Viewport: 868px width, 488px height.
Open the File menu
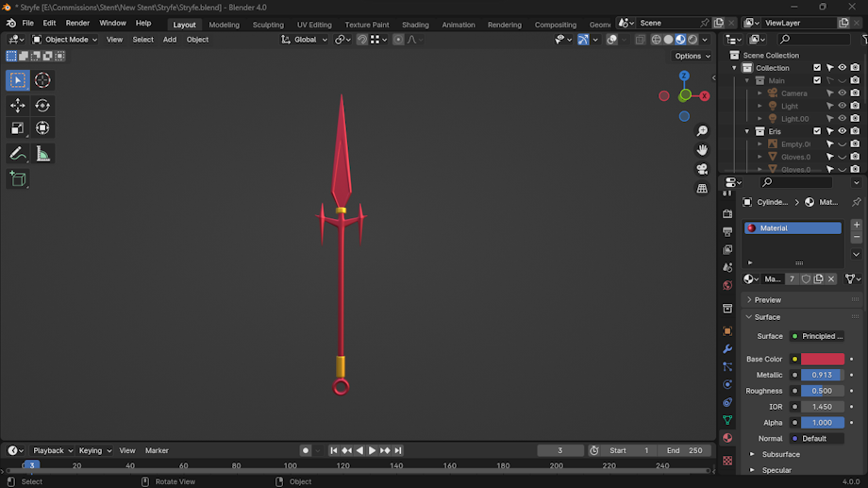[x=27, y=24]
